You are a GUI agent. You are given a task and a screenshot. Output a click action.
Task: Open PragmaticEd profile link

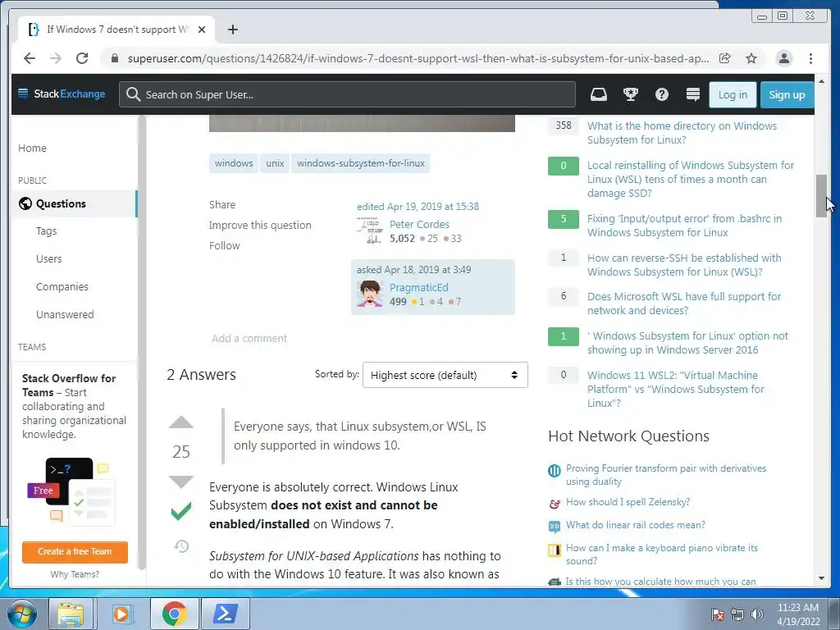tap(419, 288)
